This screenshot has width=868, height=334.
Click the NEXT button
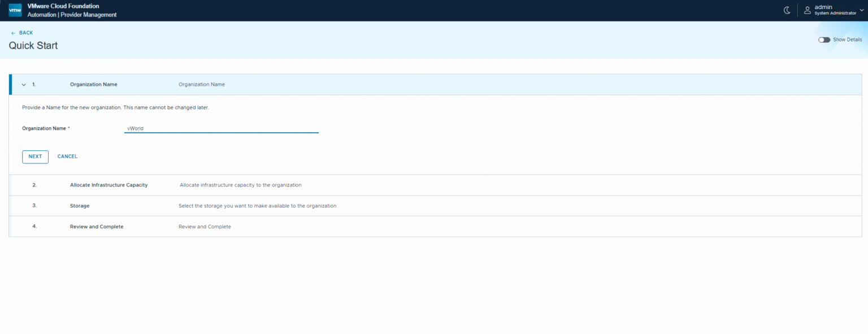pos(35,157)
